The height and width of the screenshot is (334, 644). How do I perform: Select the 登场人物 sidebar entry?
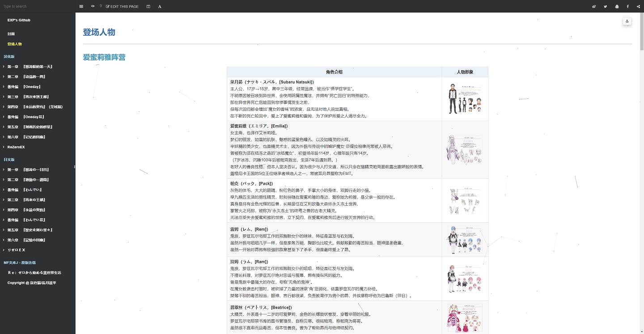(x=15, y=44)
